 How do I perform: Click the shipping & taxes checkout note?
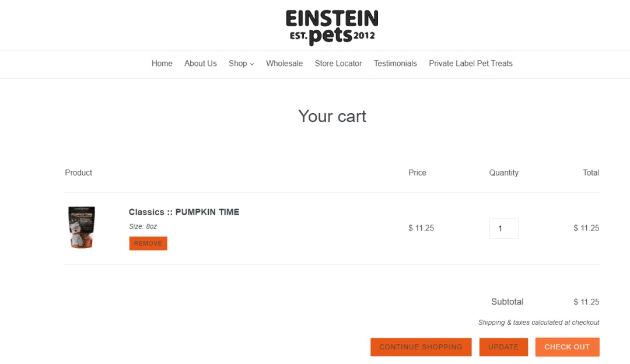point(538,323)
